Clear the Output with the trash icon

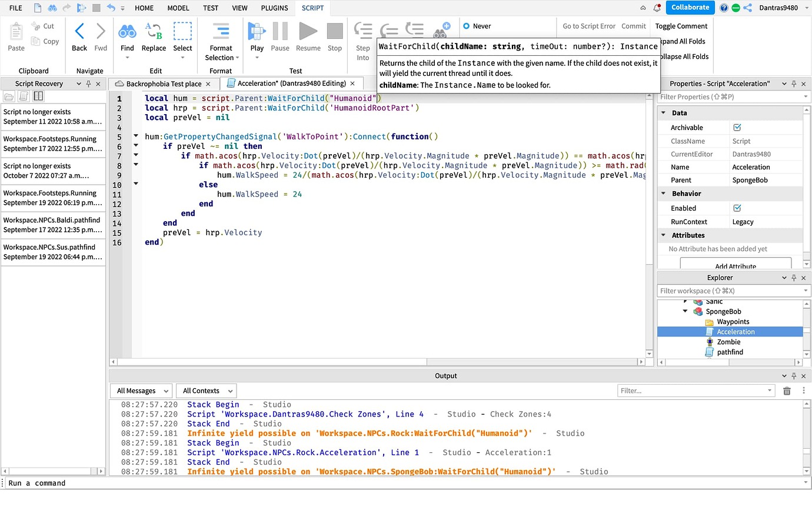(x=787, y=390)
